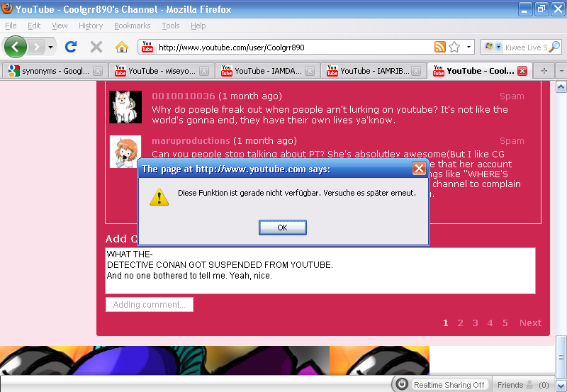Click the URL address field
Image resolution: width=567 pixels, height=392 pixels.
[295, 47]
